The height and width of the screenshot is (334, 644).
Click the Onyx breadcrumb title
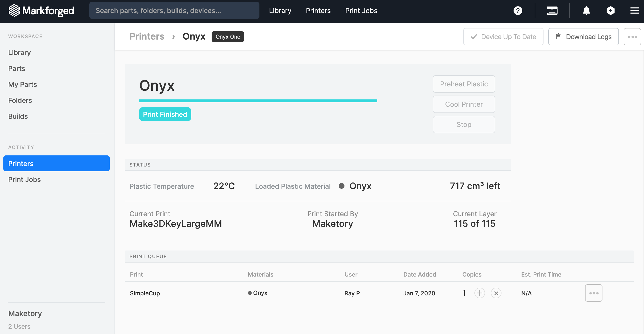pyautogui.click(x=194, y=37)
